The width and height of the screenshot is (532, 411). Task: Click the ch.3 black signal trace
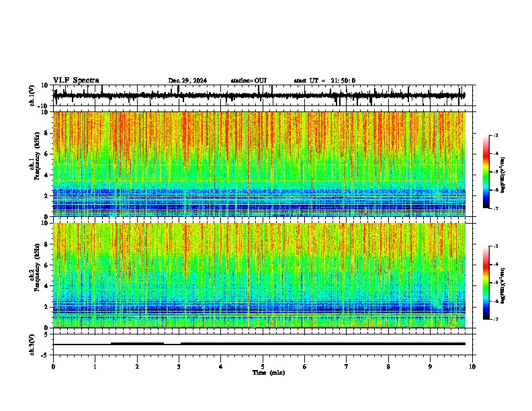pyautogui.click(x=259, y=344)
